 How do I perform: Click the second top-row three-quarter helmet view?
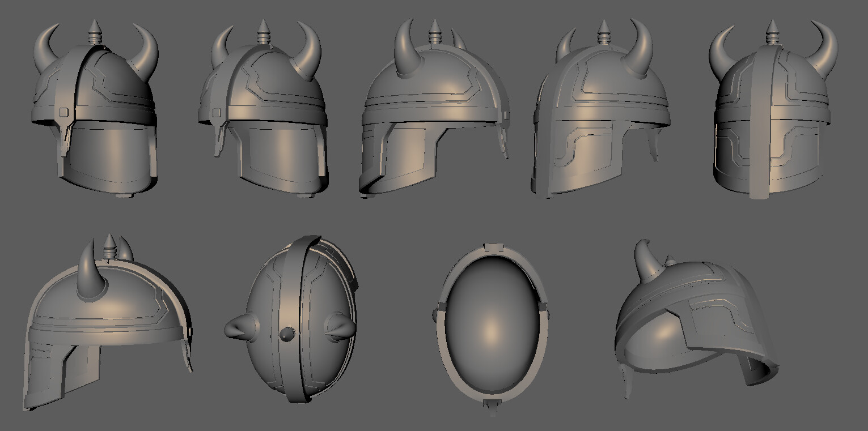click(263, 109)
